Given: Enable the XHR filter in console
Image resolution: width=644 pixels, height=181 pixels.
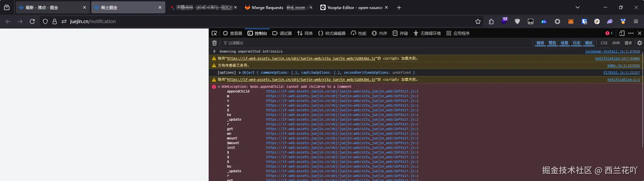Looking at the screenshot, I should (616, 43).
